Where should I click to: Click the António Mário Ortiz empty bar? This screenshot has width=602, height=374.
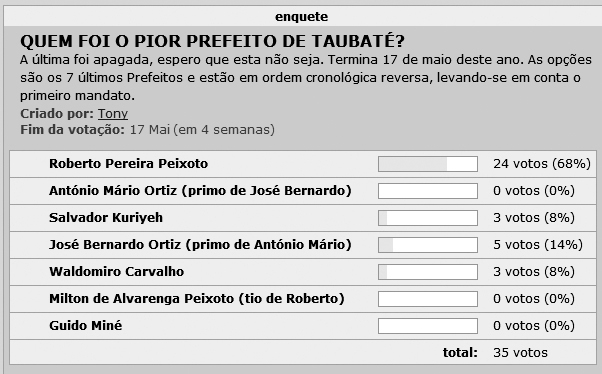[428, 191]
